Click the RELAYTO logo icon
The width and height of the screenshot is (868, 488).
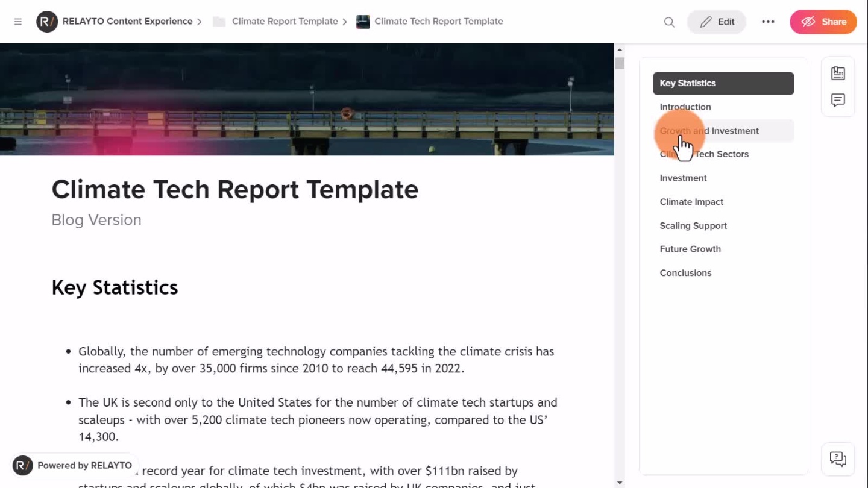[47, 22]
